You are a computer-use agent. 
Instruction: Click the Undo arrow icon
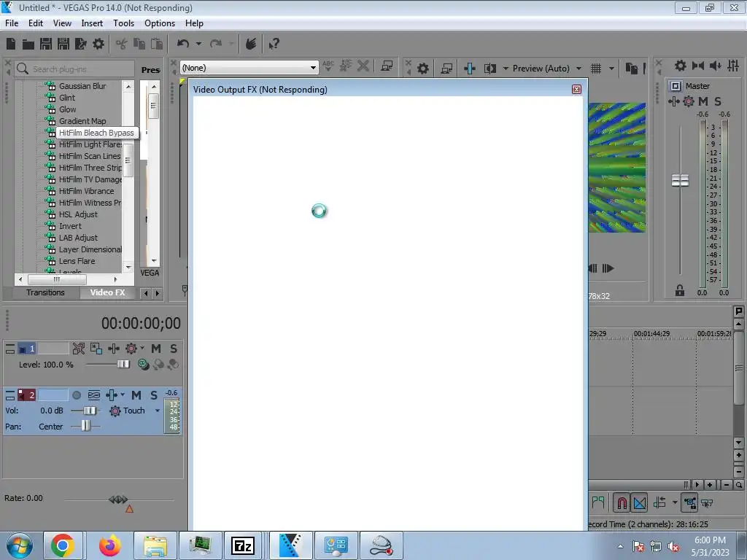pos(183,43)
